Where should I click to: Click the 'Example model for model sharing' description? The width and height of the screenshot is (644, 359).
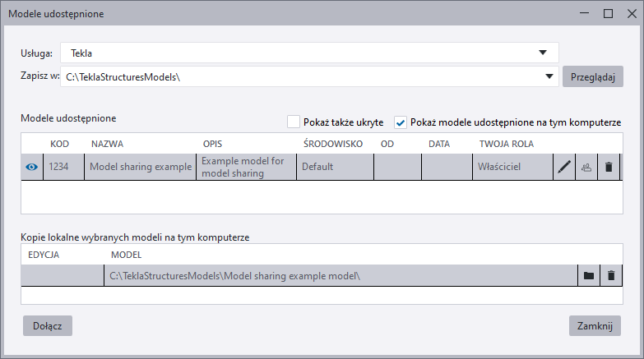[x=247, y=167]
